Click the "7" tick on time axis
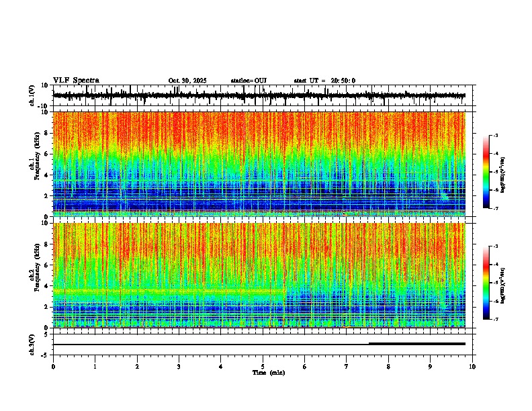Image resolution: width=532 pixels, height=411 pixels. point(347,367)
